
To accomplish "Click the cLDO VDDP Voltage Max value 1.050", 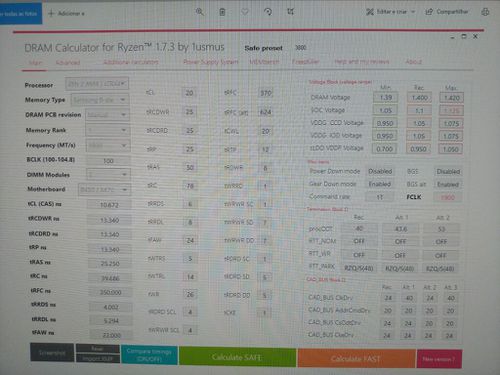I will pos(451,149).
